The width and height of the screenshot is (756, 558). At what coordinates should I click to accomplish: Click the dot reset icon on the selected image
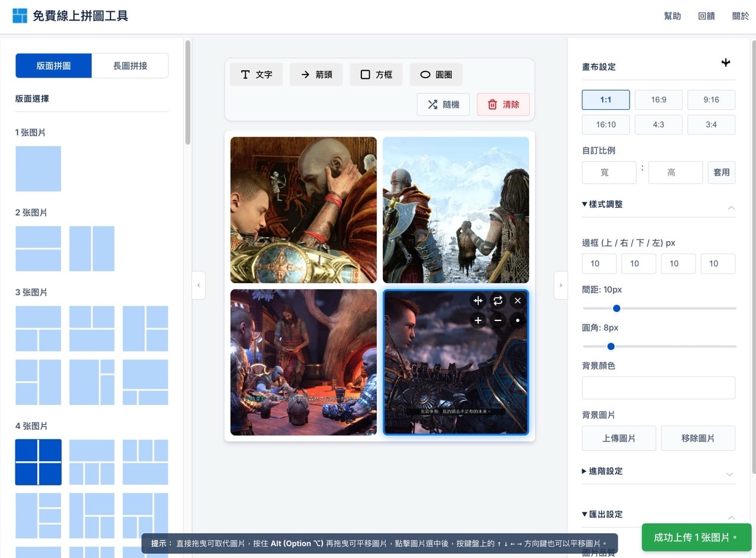[x=518, y=320]
